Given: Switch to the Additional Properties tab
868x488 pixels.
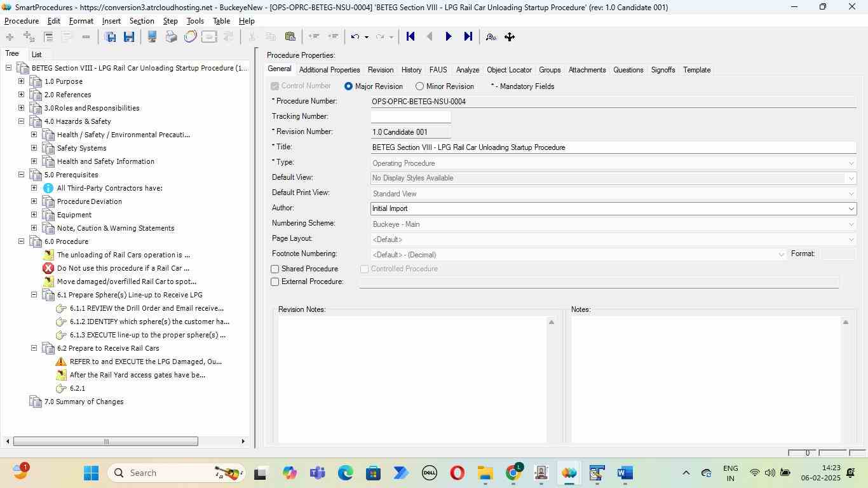Looking at the screenshot, I should point(329,70).
